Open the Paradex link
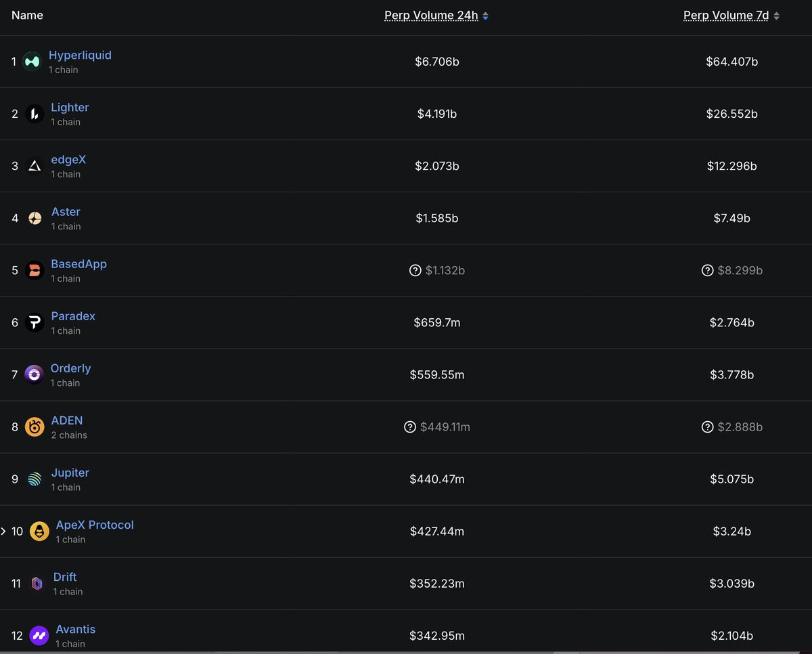The width and height of the screenshot is (812, 654). [73, 315]
